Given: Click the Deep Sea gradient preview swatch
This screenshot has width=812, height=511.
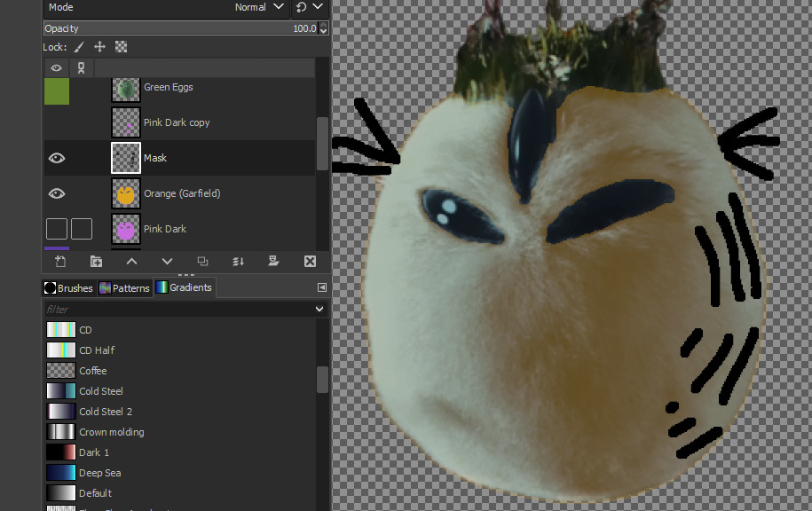Looking at the screenshot, I should [x=61, y=473].
